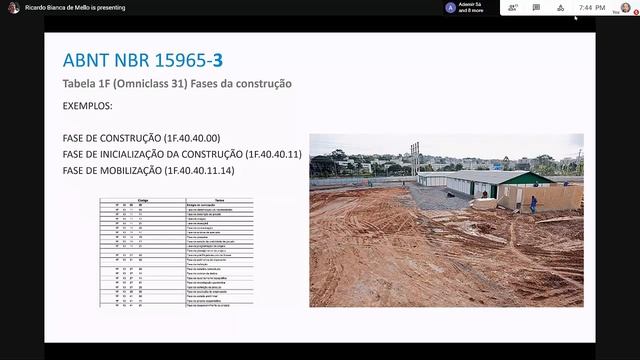Click the 'Ademir Sá and 8 more' label

471,7
